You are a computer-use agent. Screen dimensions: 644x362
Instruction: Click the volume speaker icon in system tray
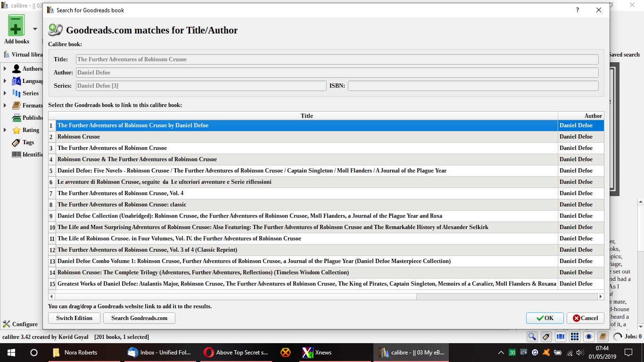(580, 353)
